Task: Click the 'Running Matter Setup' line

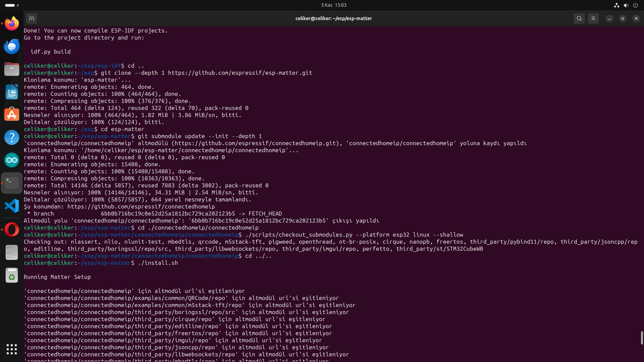Action: pos(57,277)
